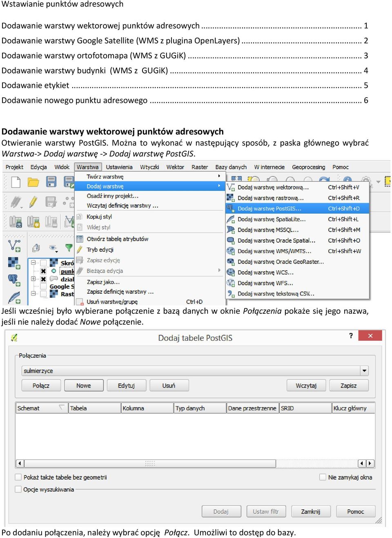
Task: Click the Add raster layer sidebar icon
Action: pyautogui.click(x=14, y=263)
